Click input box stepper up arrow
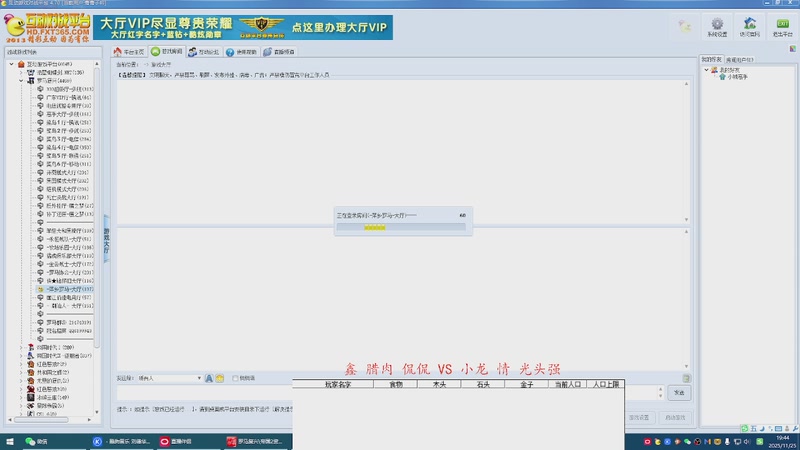Image resolution: width=800 pixels, height=450 pixels. click(x=660, y=389)
